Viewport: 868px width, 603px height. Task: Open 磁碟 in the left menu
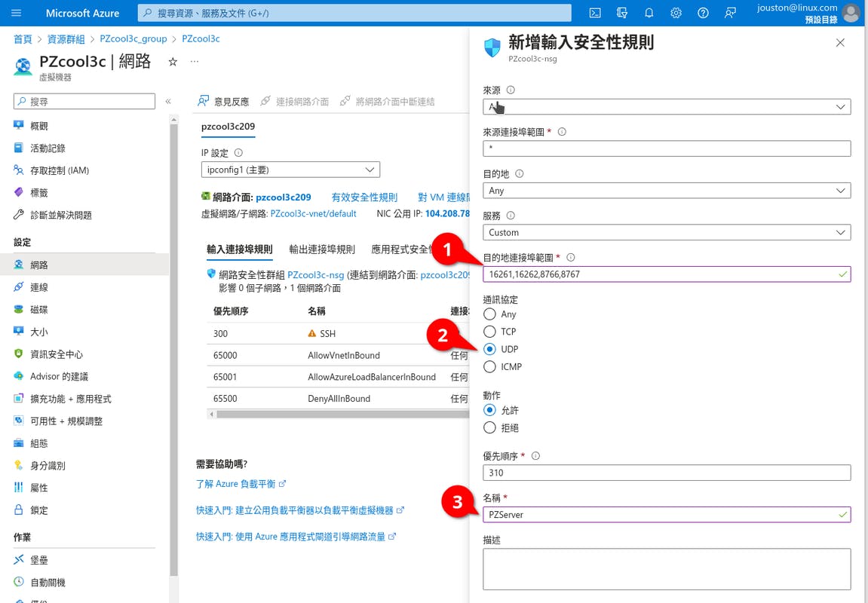click(39, 310)
